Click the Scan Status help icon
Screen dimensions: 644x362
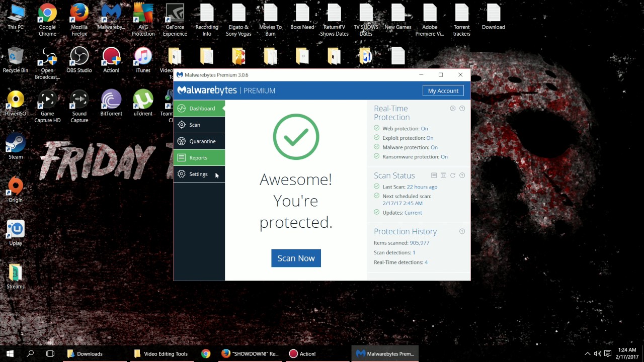coord(462,175)
